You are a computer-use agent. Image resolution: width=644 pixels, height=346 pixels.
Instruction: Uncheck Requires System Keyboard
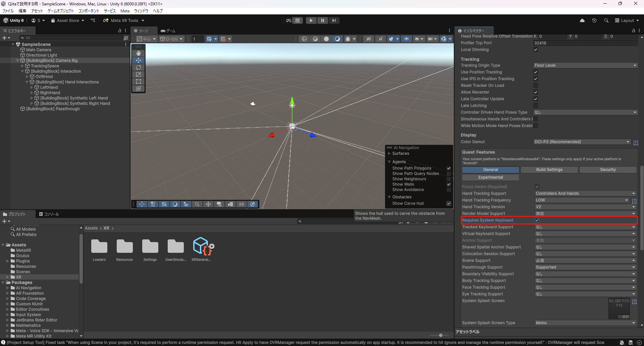point(537,220)
